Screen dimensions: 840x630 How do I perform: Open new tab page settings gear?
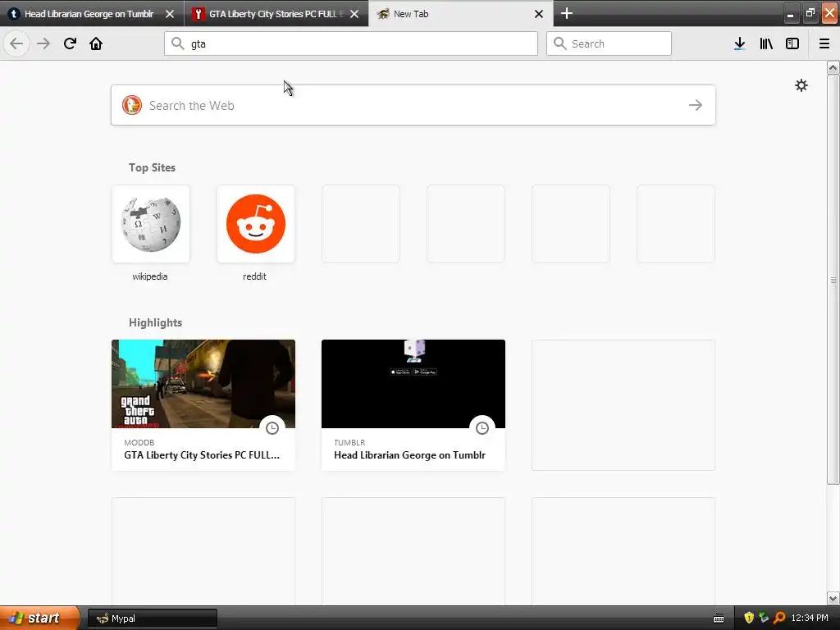[801, 85]
